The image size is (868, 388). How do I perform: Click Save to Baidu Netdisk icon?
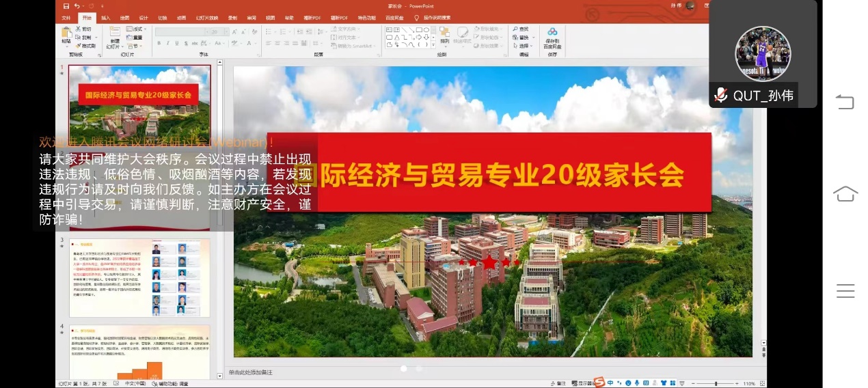(552, 36)
